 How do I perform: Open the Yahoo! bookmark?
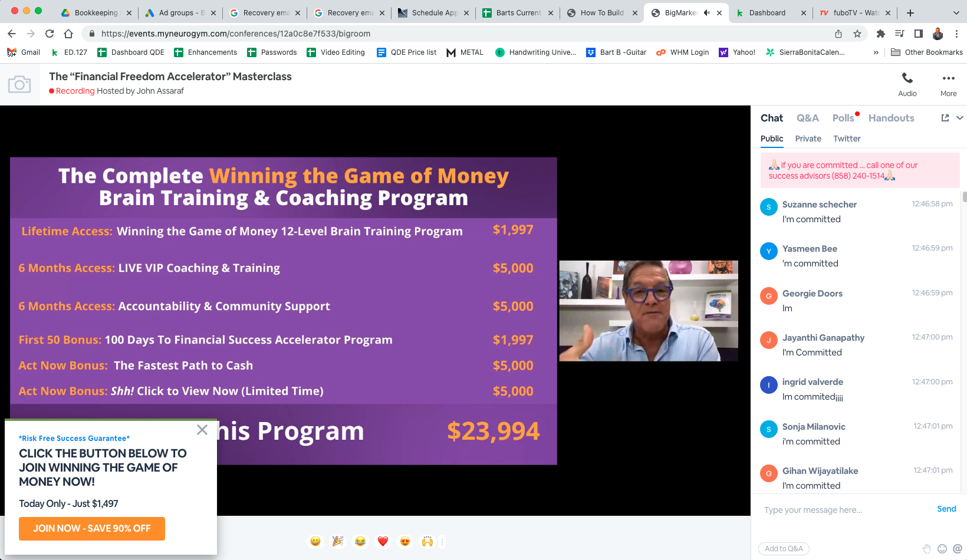(737, 52)
